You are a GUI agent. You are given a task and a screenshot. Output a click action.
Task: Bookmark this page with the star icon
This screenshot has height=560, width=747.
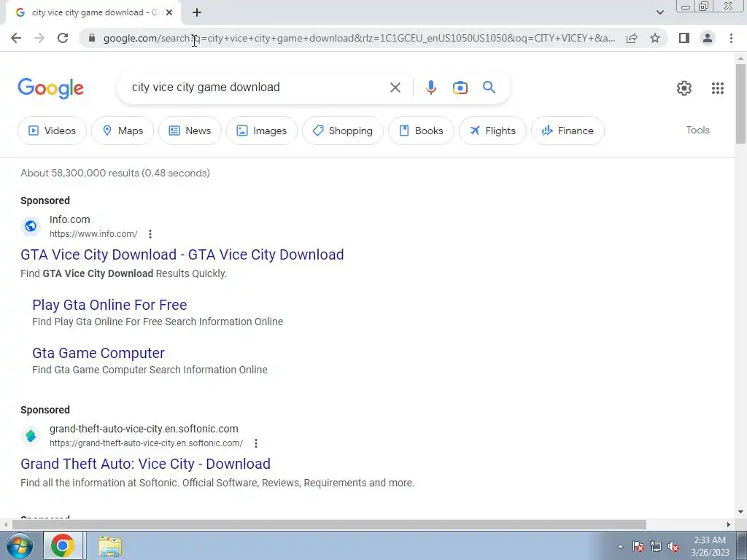pos(655,38)
